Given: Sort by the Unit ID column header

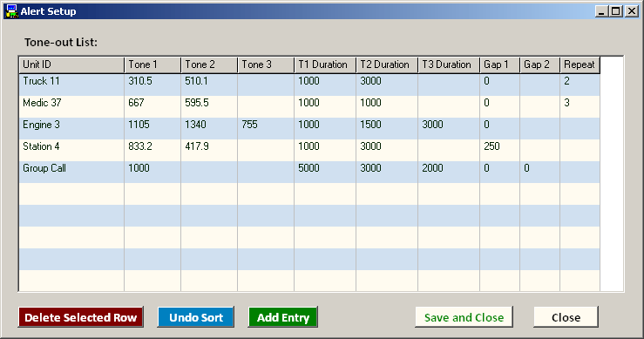Looking at the screenshot, I should tap(71, 64).
